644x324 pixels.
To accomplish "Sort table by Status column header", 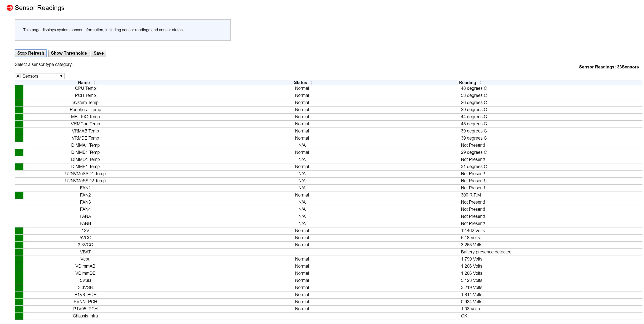I will tap(300, 83).
